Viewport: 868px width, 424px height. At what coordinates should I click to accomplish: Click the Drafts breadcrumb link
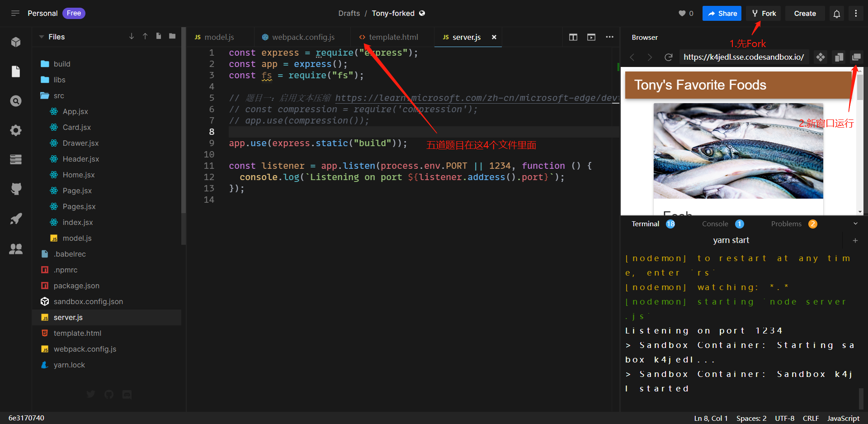(349, 13)
